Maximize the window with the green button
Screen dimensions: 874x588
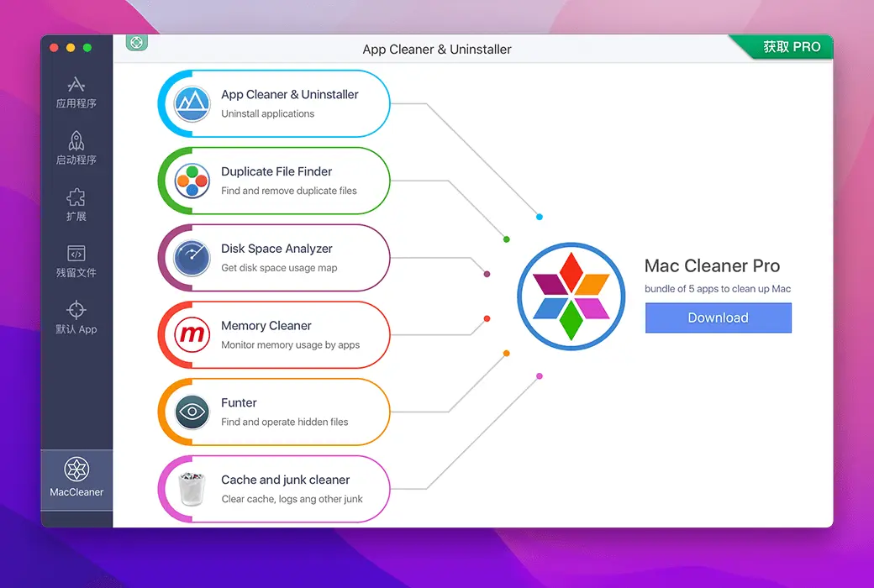(87, 47)
